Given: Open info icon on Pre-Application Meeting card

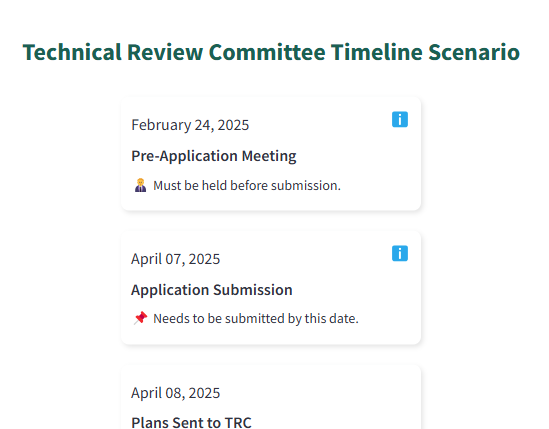Looking at the screenshot, I should [x=399, y=119].
